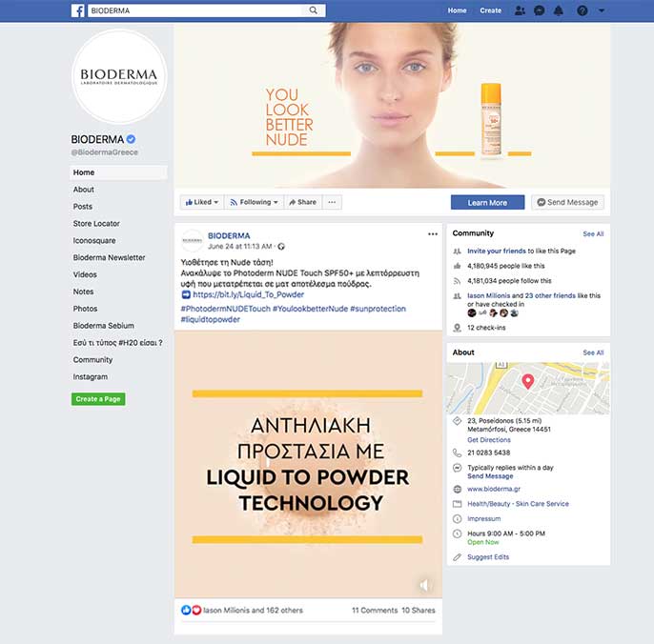
Task: Click the Like reaction icon under post
Action: pos(186,611)
